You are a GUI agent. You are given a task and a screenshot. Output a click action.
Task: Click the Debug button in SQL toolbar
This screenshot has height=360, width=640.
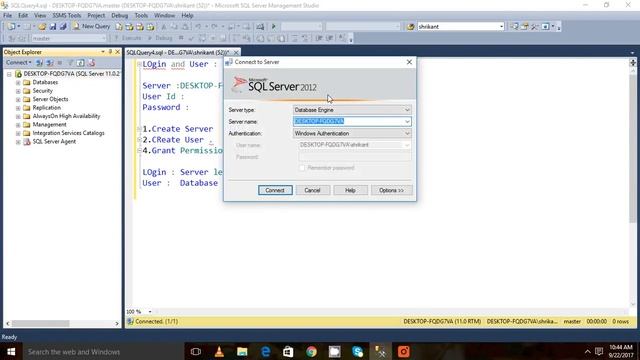[160, 38]
